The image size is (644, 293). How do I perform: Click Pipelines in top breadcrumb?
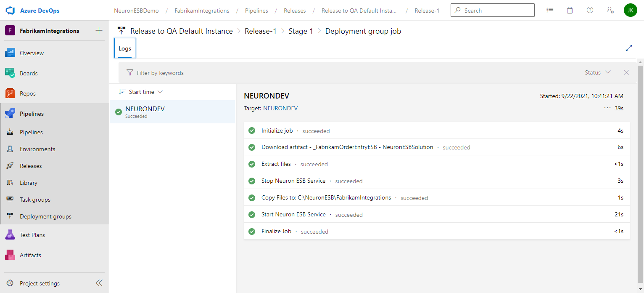pyautogui.click(x=256, y=11)
